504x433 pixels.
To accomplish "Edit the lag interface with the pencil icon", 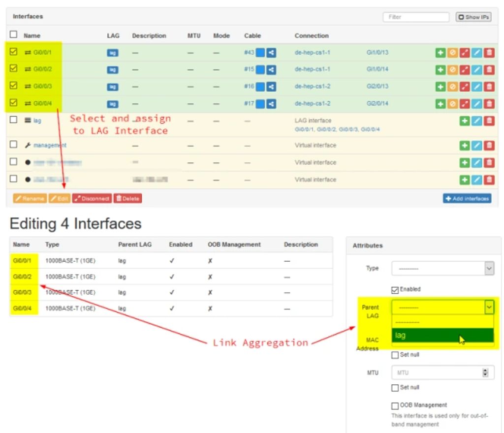I will pos(477,120).
